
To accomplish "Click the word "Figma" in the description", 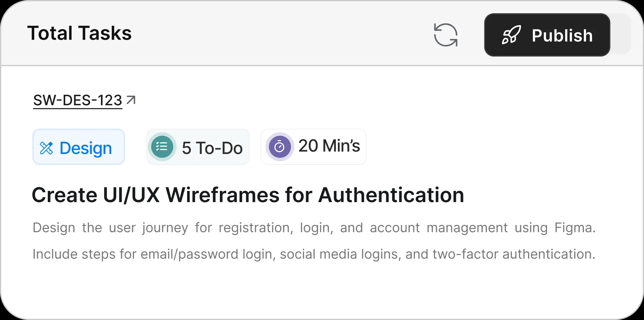I will pos(573,228).
